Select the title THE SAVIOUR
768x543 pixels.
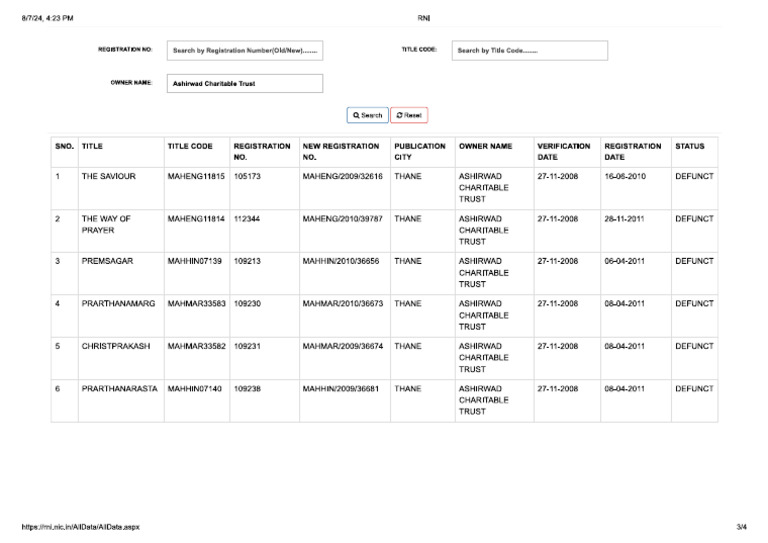[109, 176]
